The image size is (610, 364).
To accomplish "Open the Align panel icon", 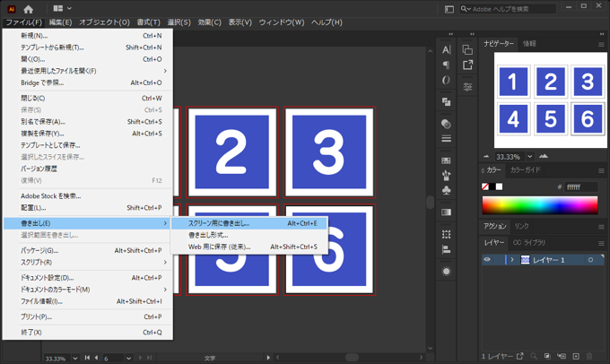I will [446, 249].
